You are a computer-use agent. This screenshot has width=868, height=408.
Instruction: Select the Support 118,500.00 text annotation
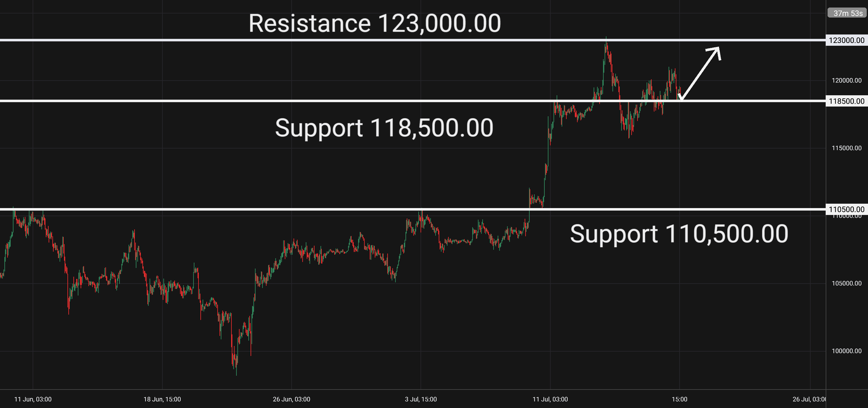tap(384, 128)
